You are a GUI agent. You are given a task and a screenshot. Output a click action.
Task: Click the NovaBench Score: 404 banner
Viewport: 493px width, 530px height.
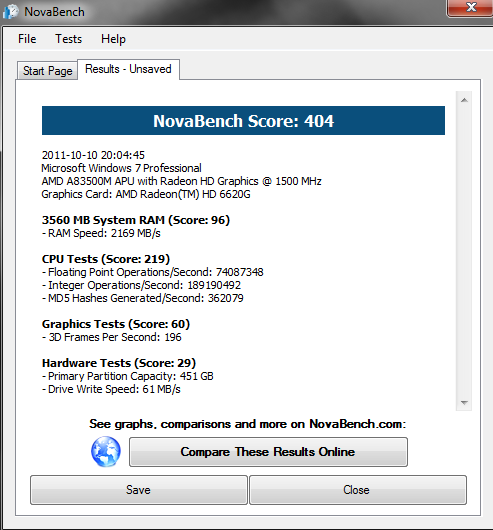(243, 121)
